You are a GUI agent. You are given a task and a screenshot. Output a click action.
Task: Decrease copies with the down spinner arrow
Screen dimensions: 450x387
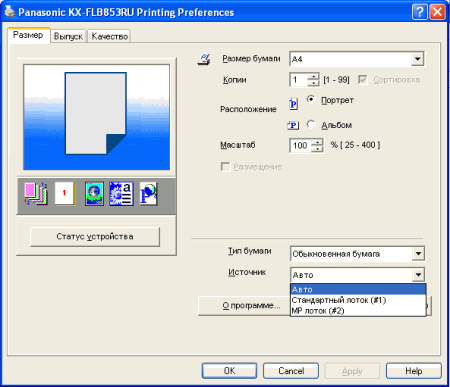[313, 83]
